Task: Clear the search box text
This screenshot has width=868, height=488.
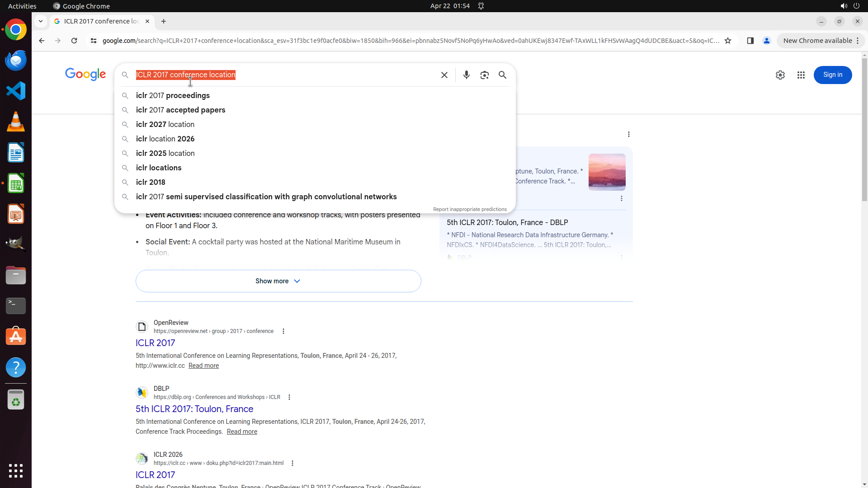Action: pyautogui.click(x=444, y=75)
